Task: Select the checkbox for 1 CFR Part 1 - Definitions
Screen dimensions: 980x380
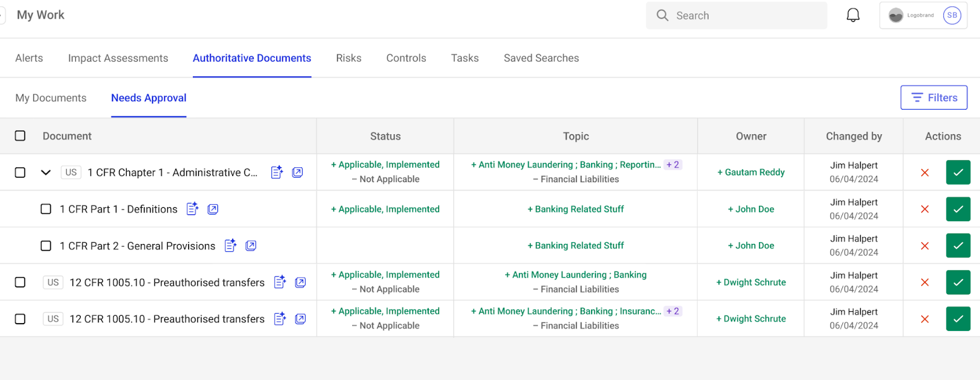Action: (46, 209)
